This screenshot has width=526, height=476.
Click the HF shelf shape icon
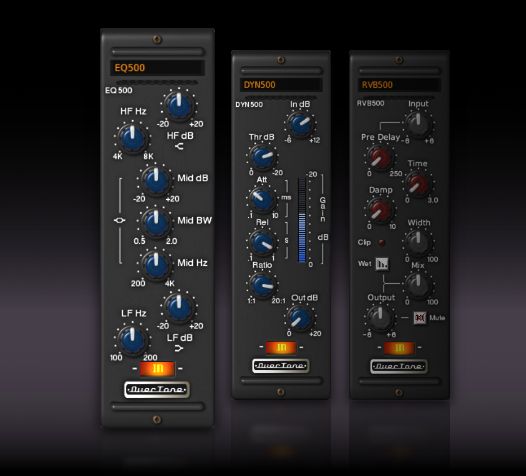[179, 146]
